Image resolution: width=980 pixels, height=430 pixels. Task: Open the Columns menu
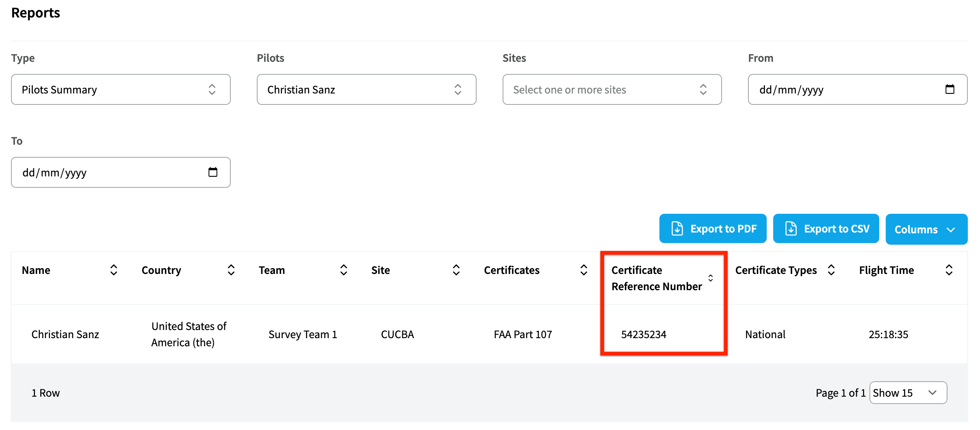pos(926,229)
